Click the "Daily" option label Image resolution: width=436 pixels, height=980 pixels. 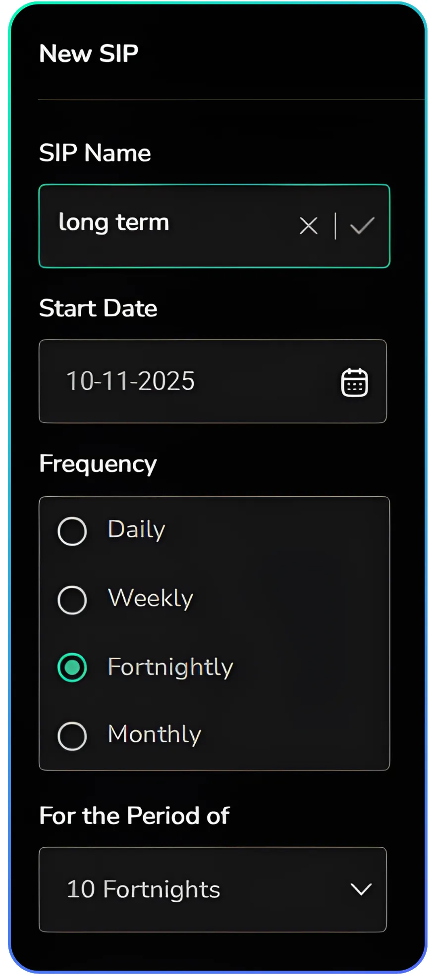[136, 530]
